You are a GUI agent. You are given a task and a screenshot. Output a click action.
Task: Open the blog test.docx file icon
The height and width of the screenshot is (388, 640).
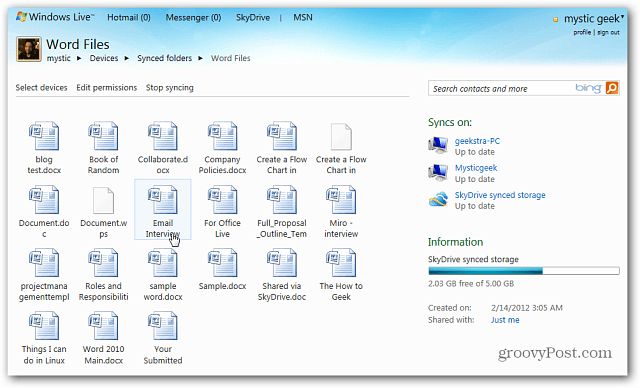44,136
